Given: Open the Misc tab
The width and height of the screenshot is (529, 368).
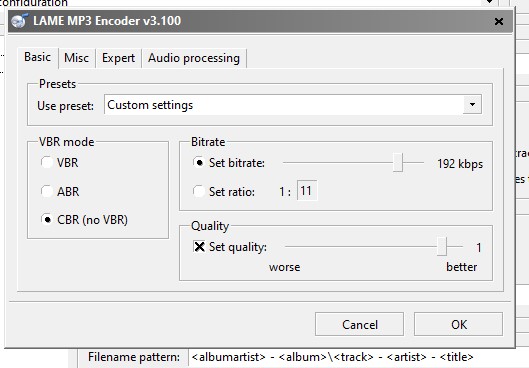Looking at the screenshot, I should click(77, 58).
